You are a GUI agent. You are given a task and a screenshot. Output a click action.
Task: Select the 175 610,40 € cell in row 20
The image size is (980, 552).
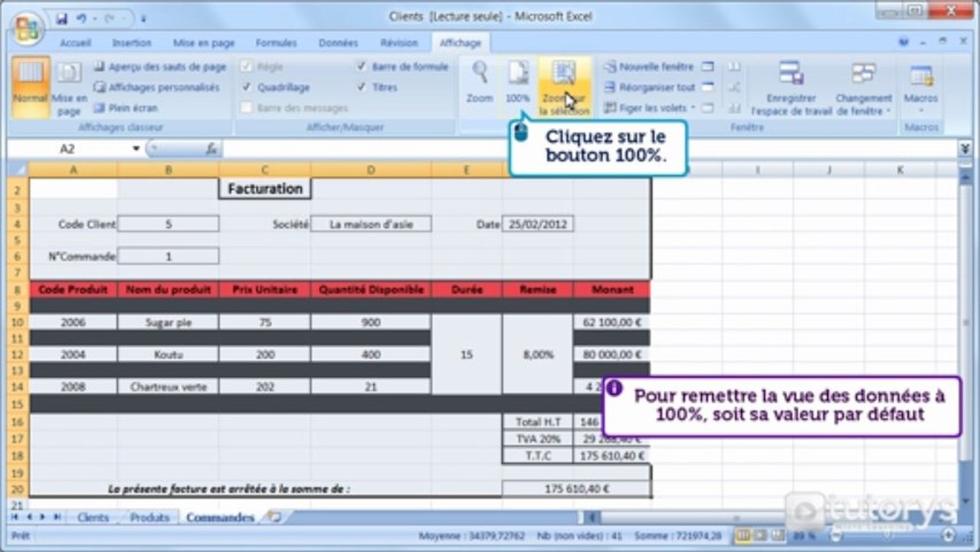tap(576, 488)
